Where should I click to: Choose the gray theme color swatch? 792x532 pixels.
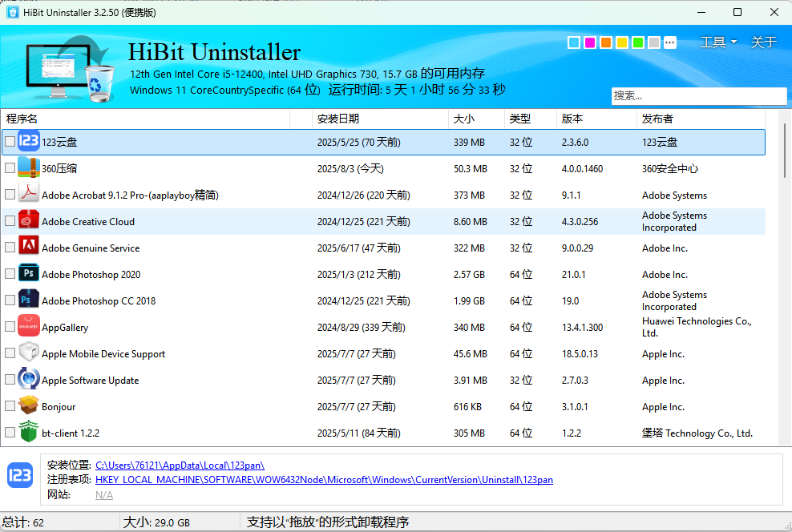tap(654, 42)
